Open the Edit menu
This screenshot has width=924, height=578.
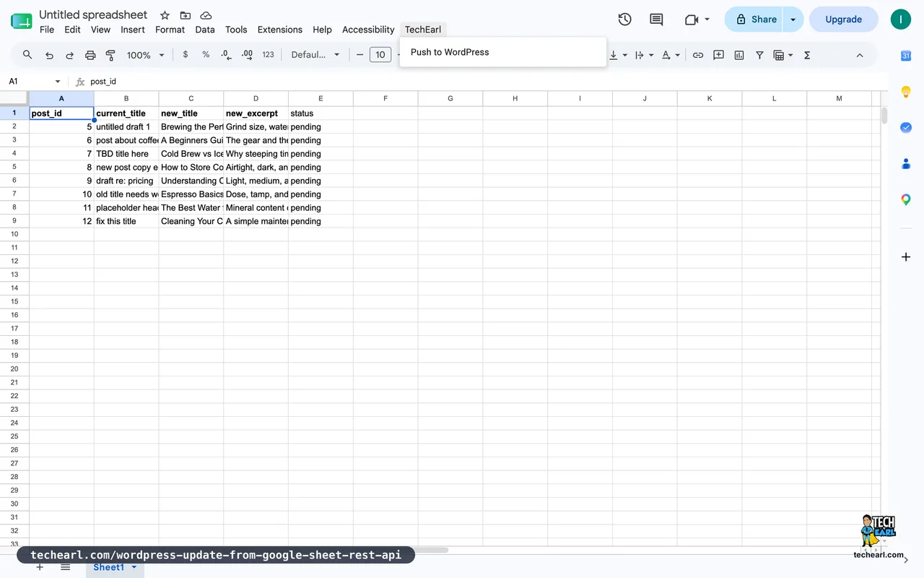pos(72,30)
